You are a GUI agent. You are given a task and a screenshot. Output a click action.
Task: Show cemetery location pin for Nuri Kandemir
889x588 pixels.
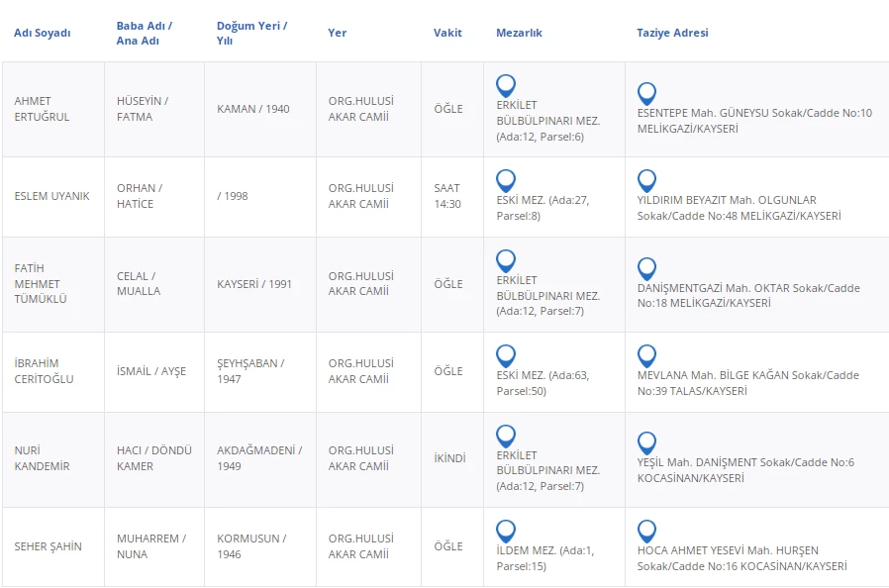(x=506, y=436)
